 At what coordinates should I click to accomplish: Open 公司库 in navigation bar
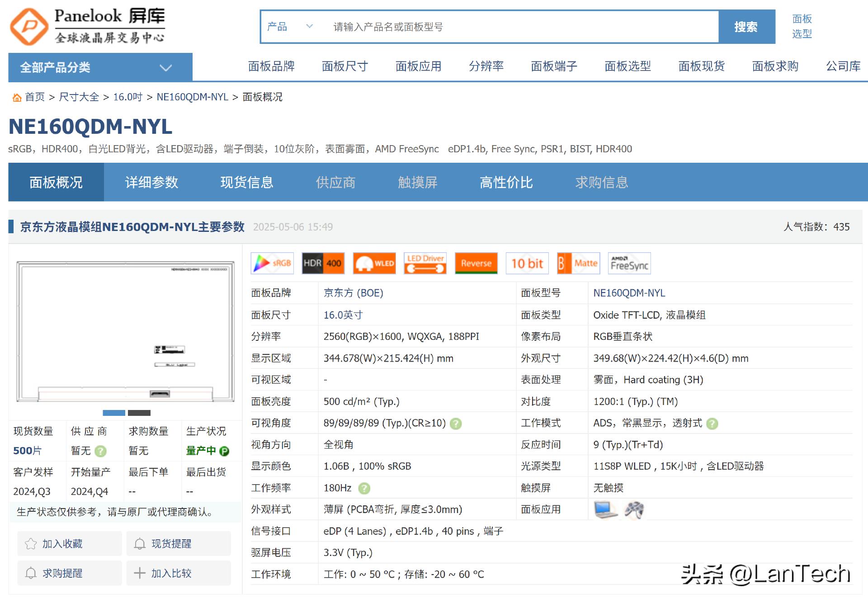click(844, 66)
